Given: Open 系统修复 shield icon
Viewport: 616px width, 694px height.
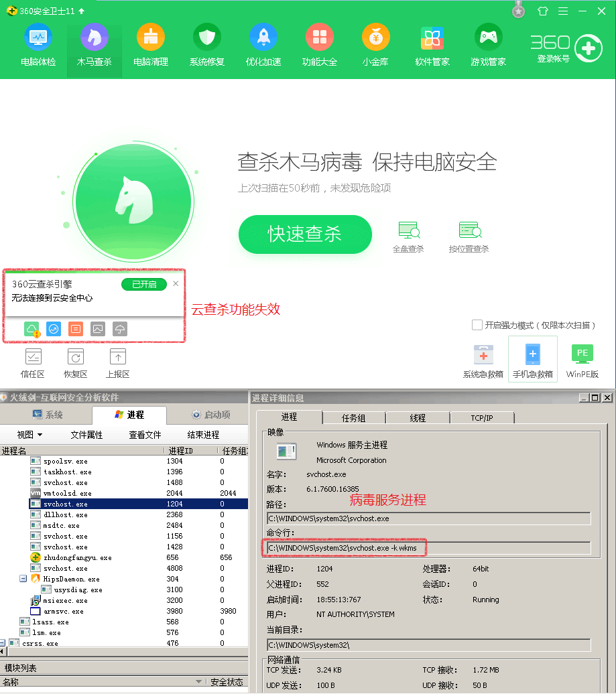Looking at the screenshot, I should click(x=207, y=38).
